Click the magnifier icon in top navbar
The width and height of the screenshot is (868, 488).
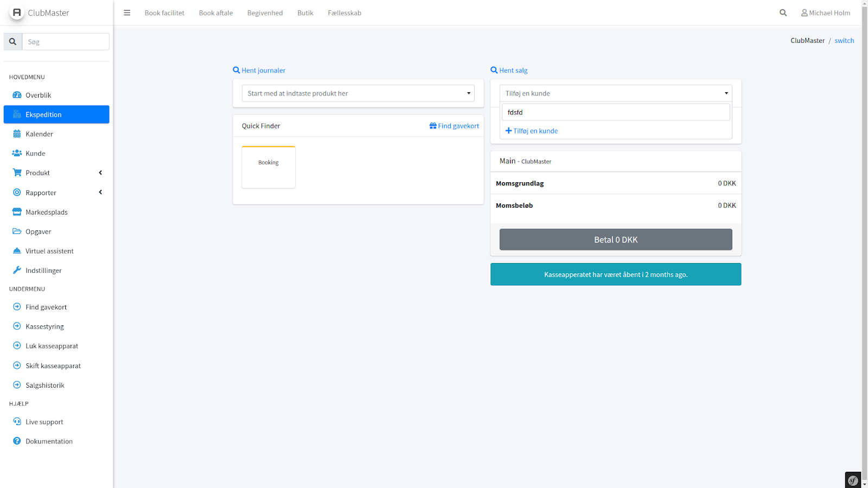click(x=783, y=13)
